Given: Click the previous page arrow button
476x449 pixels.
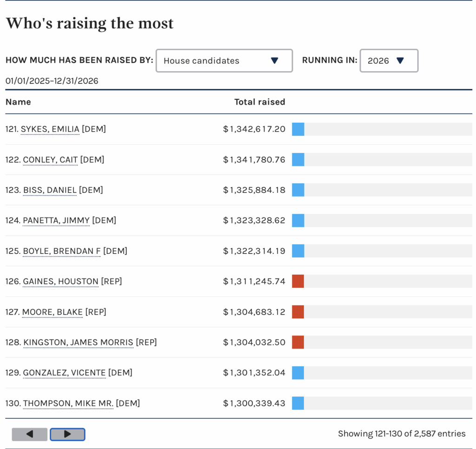Looking at the screenshot, I should (x=30, y=434).
